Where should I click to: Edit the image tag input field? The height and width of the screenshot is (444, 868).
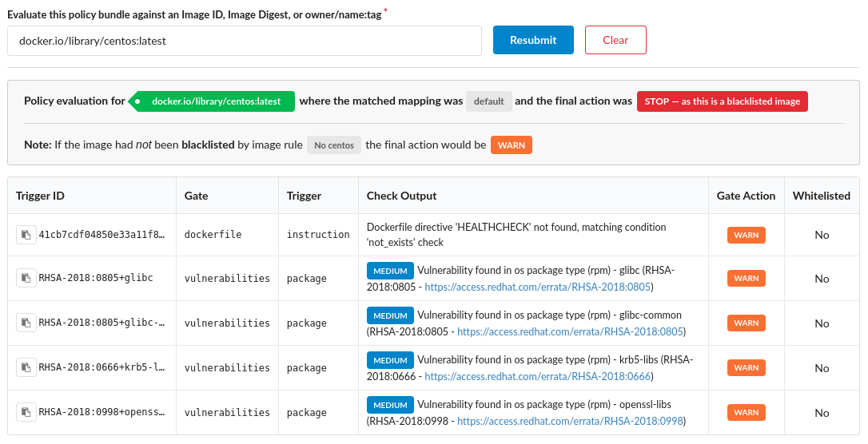(x=244, y=41)
